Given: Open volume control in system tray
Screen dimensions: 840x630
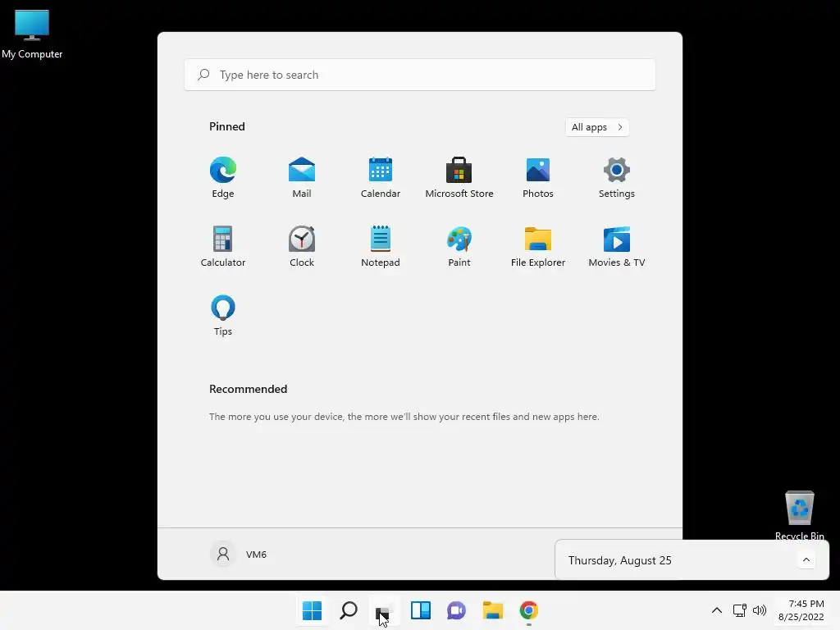Looking at the screenshot, I should [759, 610].
